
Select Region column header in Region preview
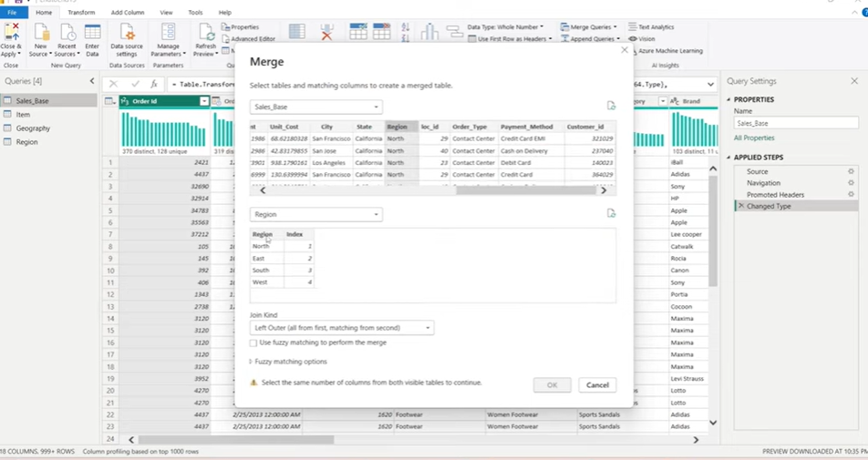(x=267, y=234)
